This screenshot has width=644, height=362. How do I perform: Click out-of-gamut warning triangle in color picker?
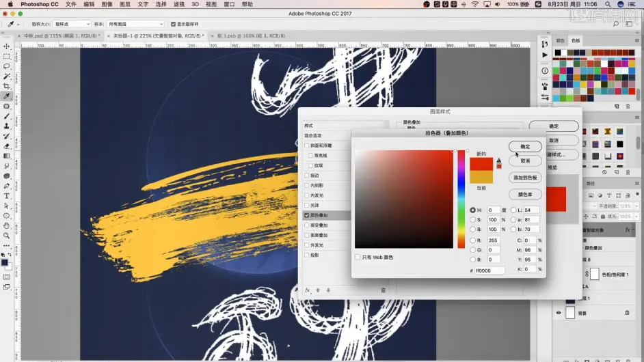(498, 161)
